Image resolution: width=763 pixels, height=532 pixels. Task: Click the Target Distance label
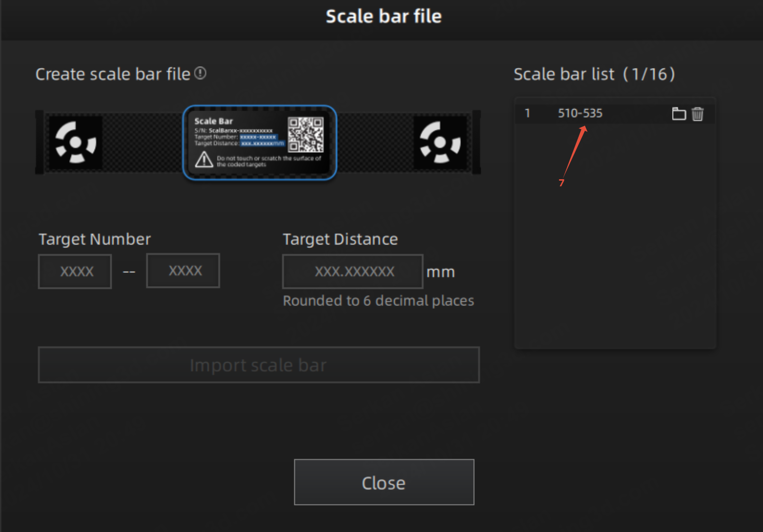click(x=340, y=239)
